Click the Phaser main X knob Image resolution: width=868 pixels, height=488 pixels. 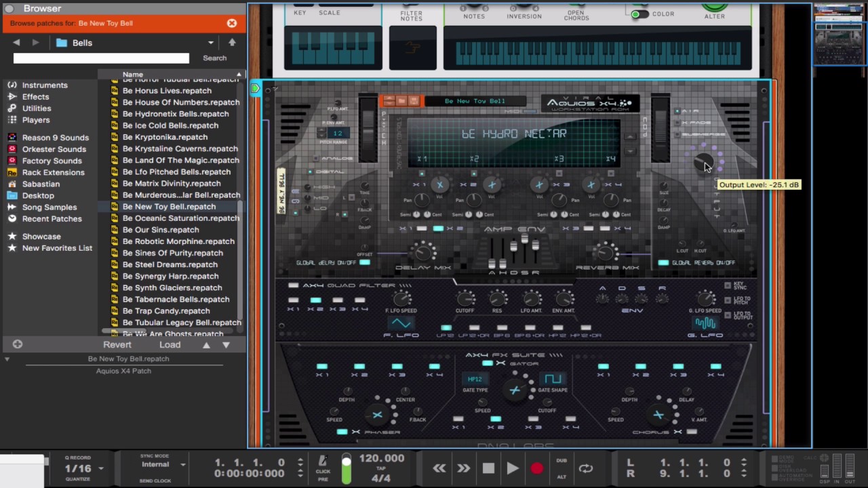click(x=377, y=415)
